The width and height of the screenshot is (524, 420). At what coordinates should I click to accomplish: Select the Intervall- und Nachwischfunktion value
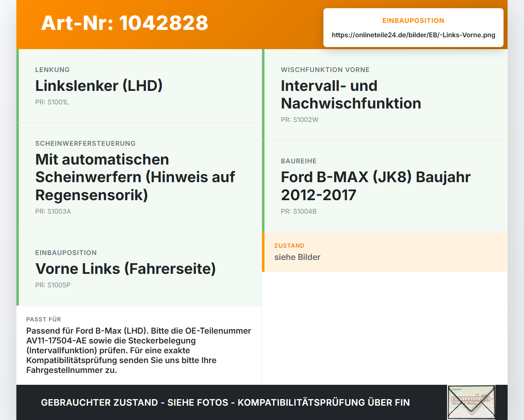tap(351, 95)
